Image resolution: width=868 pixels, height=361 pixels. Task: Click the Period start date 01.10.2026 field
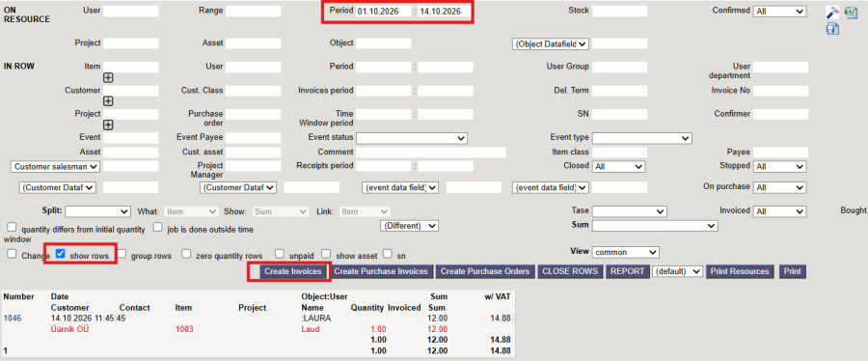coord(384,11)
